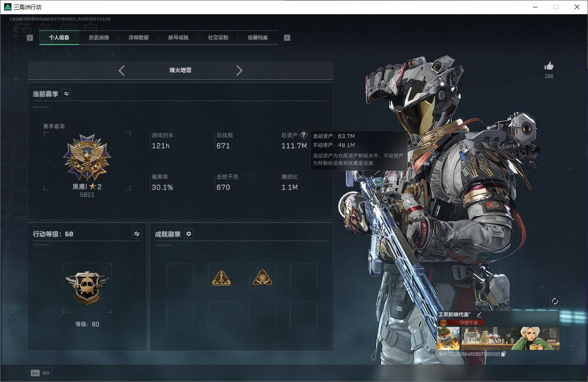The width and height of the screenshot is (588, 382).
Task: Click the bottom-left empty badge slot
Action: tap(180, 315)
